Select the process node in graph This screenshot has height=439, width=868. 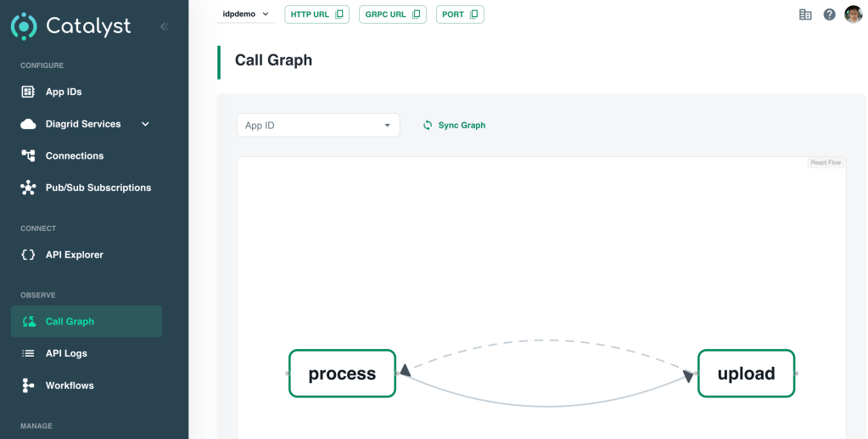(342, 374)
